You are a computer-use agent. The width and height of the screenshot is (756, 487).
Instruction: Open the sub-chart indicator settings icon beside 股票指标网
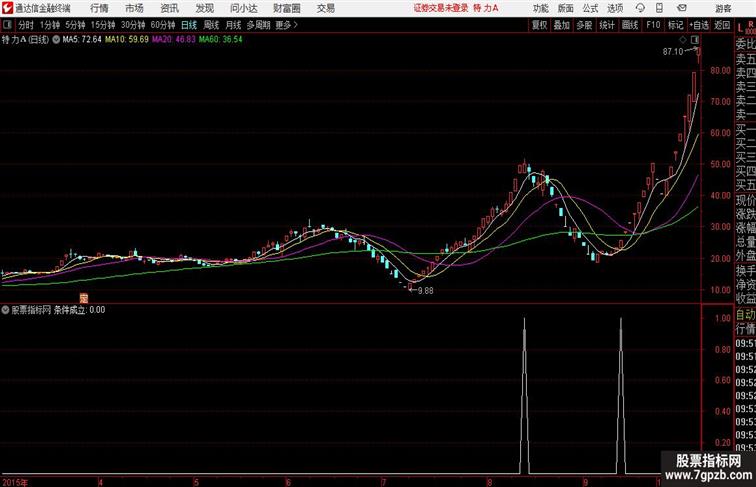click(x=5, y=310)
